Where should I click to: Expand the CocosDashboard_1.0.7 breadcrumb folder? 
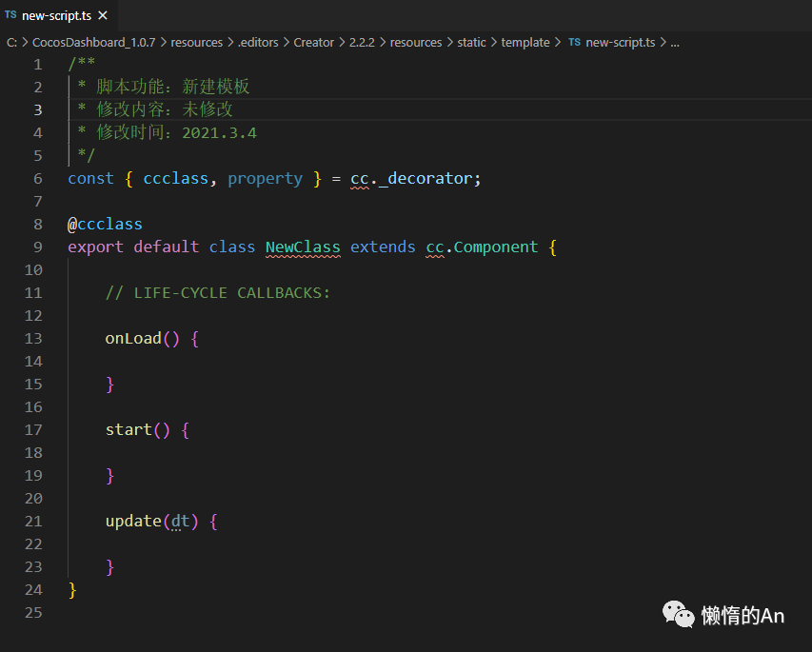click(x=94, y=43)
